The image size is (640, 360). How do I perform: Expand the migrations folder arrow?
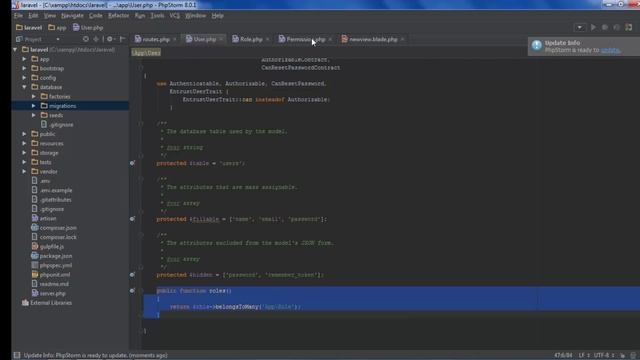[33, 106]
